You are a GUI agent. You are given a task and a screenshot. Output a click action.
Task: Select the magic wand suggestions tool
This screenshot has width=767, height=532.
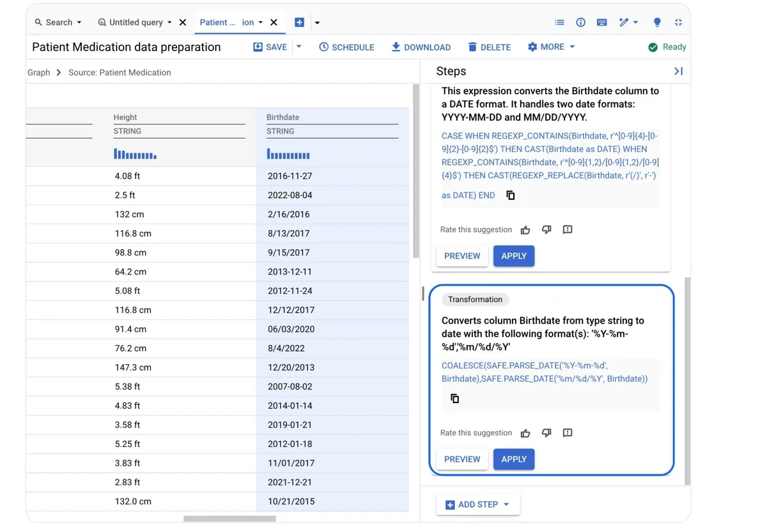tap(624, 22)
